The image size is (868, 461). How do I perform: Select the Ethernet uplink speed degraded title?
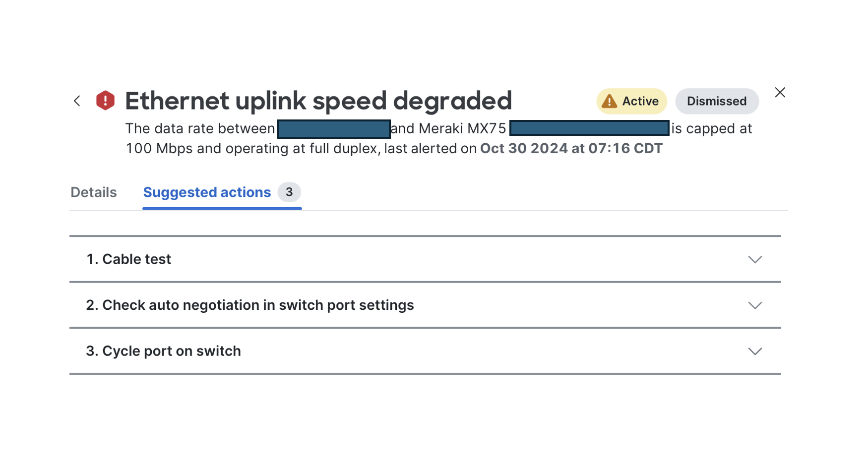tap(318, 100)
